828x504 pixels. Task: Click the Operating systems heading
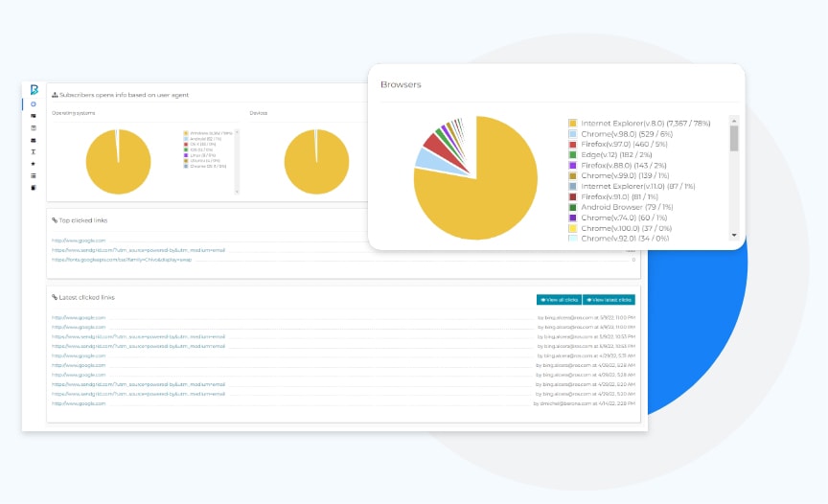click(74, 113)
